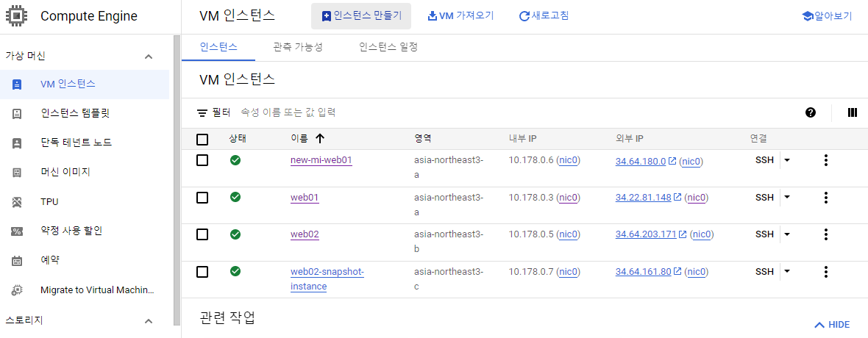Screen dimensions: 868x338
Task: Open 인스턴스 템플릿 in the sidebar
Action: point(75,113)
